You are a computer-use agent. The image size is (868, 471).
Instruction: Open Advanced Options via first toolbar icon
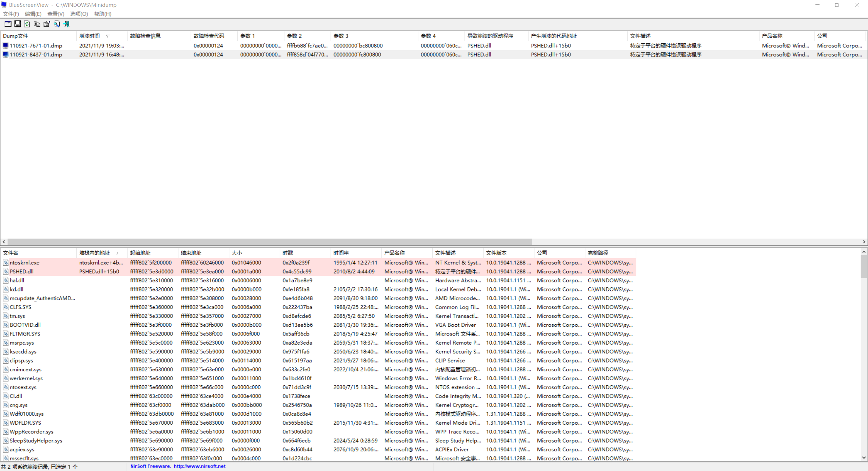(x=8, y=24)
